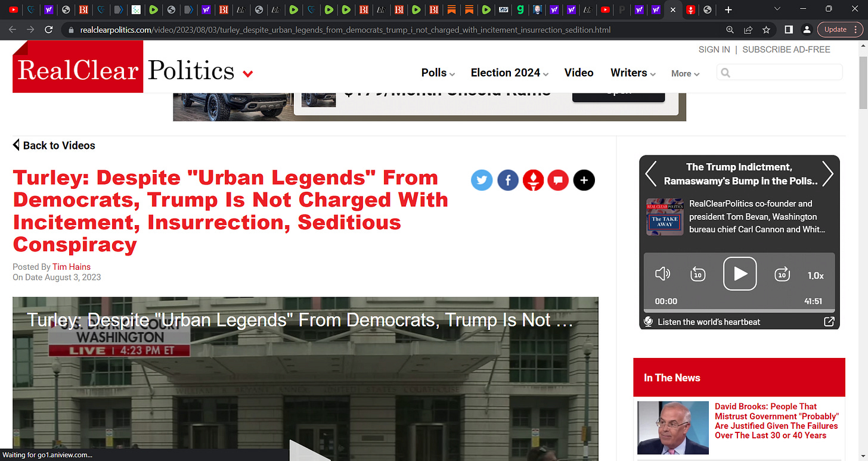The width and height of the screenshot is (868, 461).
Task: Mute the podcast player volume
Action: click(x=662, y=274)
